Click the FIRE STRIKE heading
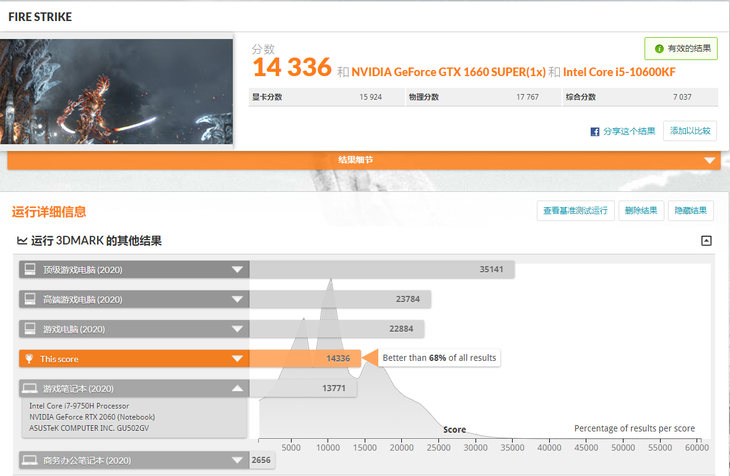This screenshot has height=476, width=730. (40, 17)
